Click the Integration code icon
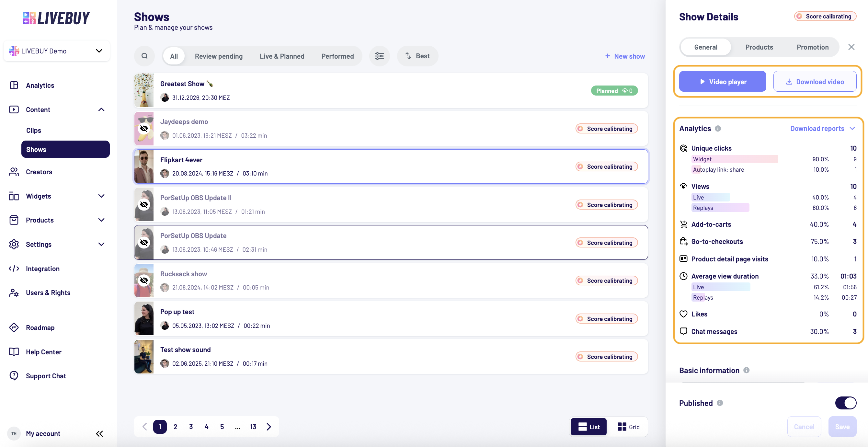868x447 pixels. (x=14, y=269)
